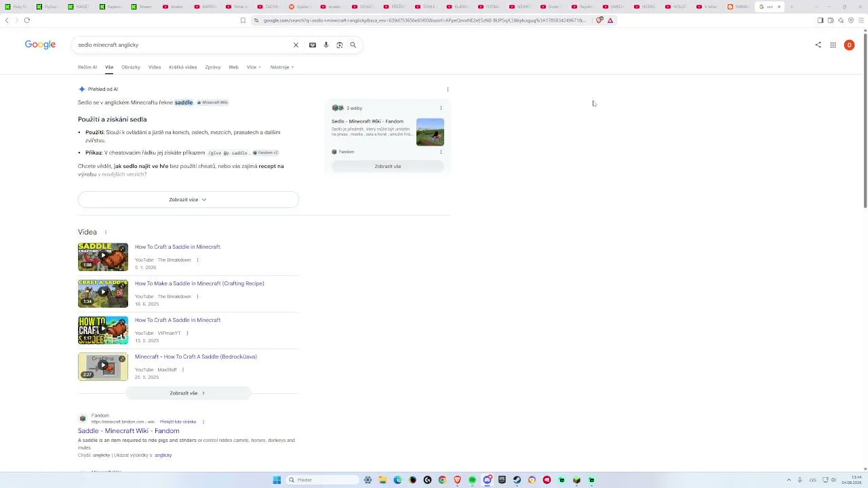Open the Google account avatar menu
The image size is (868, 488).
point(849,45)
